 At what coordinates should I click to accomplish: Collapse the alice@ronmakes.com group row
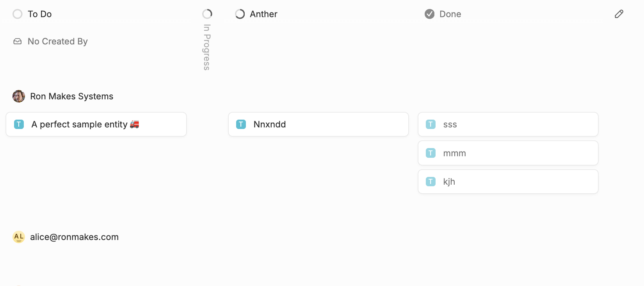click(x=74, y=237)
